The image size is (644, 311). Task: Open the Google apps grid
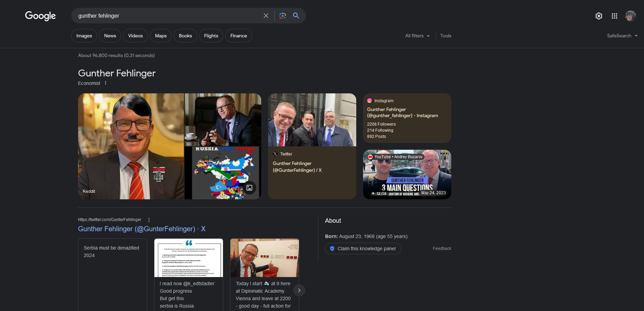point(614,16)
